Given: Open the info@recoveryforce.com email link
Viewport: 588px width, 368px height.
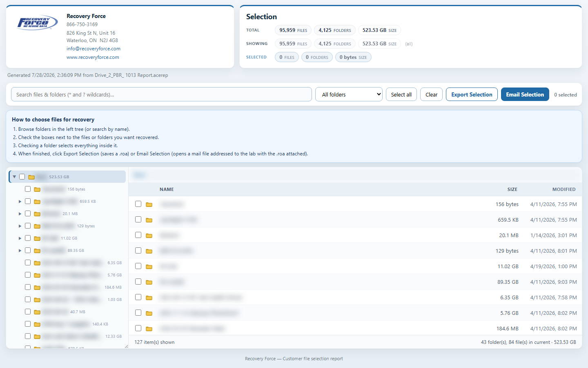Looking at the screenshot, I should pos(94,49).
